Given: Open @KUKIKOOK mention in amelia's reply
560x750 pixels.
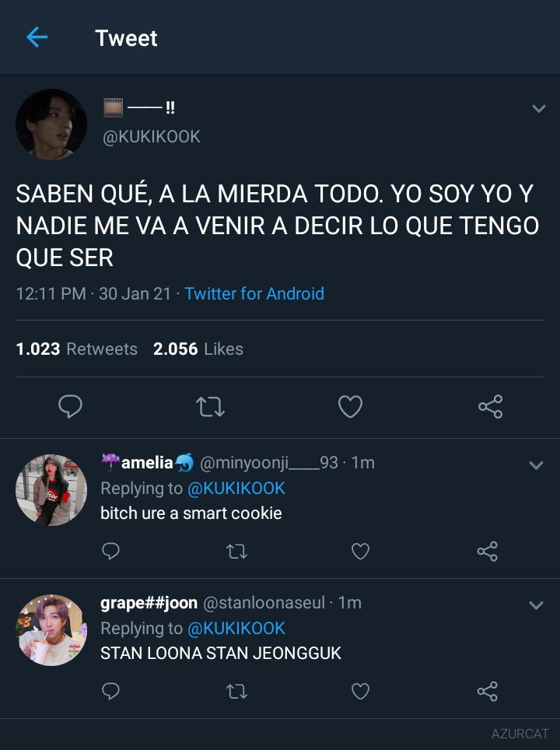Looking at the screenshot, I should (x=236, y=489).
